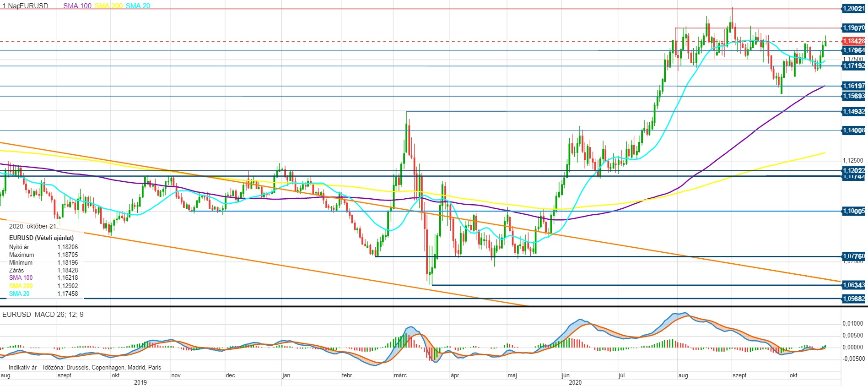Select the 1,07760 price level label
This screenshot has height=386, width=868.
(854, 256)
